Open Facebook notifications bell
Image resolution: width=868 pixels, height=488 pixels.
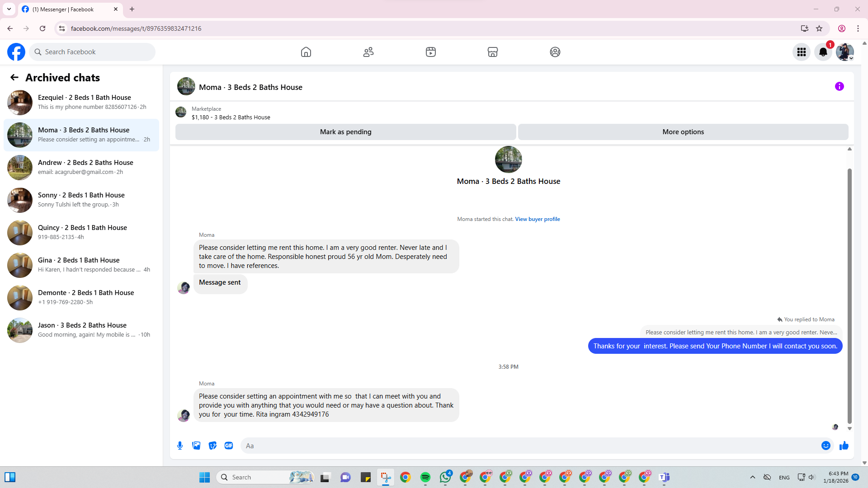coord(823,52)
